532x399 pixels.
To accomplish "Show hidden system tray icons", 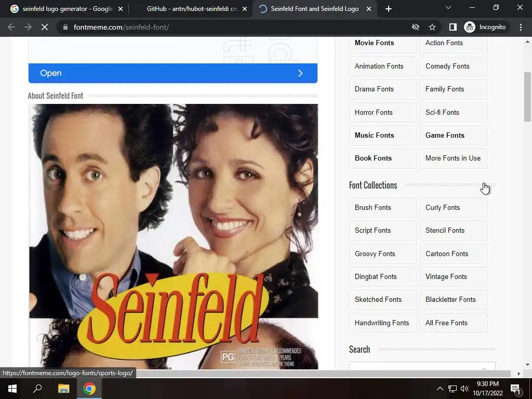I will pyautogui.click(x=440, y=389).
